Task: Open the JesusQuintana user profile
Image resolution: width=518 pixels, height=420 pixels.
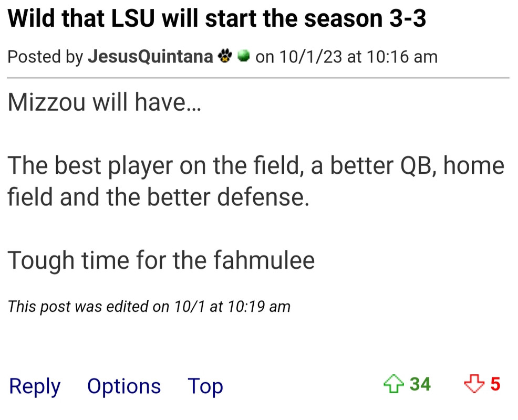Action: coord(150,57)
